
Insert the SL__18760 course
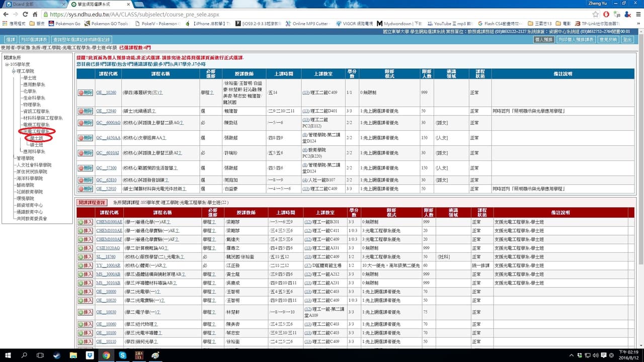tap(85, 257)
